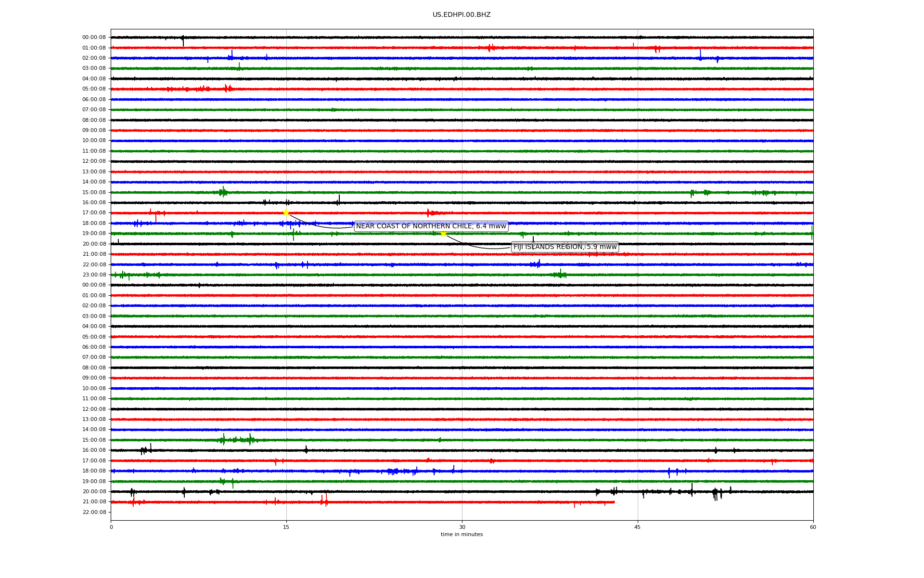924x578 pixels.
Task: Select the Near Coast of Northern Chile annotation label
Action: [431, 226]
